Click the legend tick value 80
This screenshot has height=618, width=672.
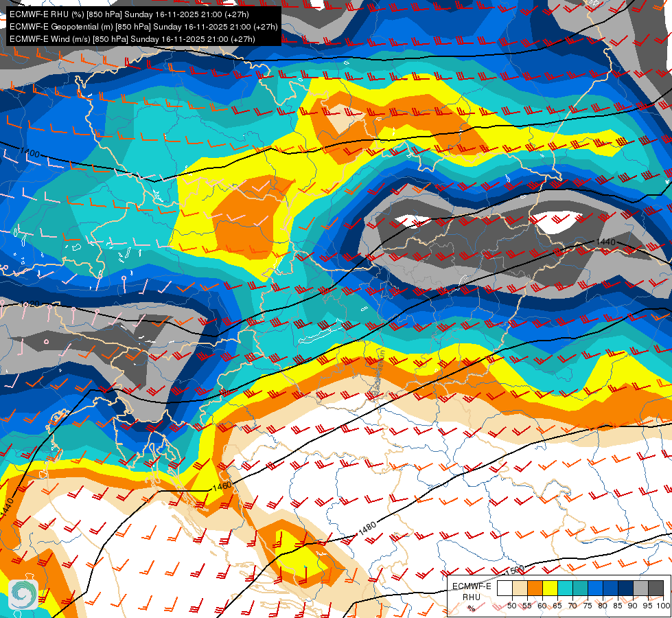pyautogui.click(x=603, y=606)
